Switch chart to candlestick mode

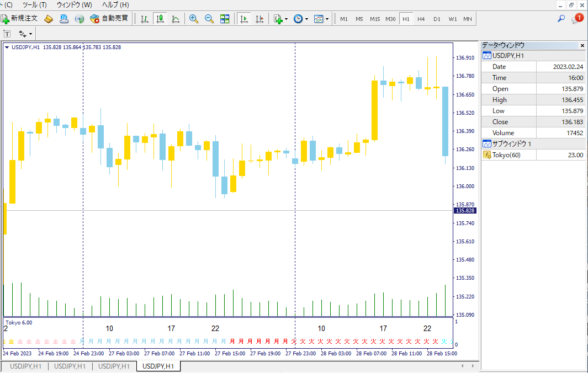(x=160, y=19)
